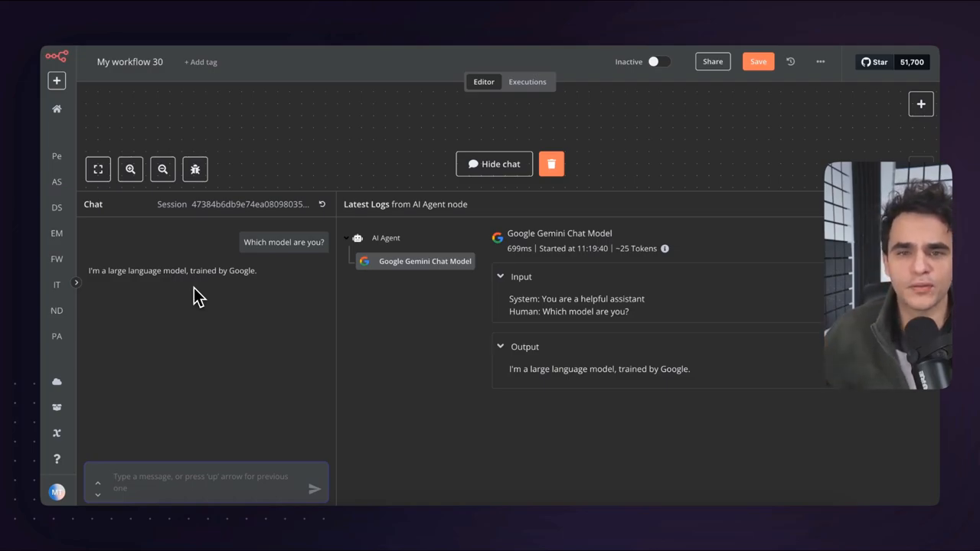Switch to the Executions tab
Screen dimensions: 980x551
(x=528, y=82)
